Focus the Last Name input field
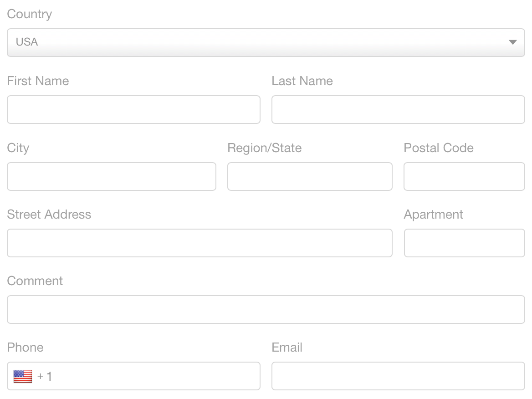532x399 pixels. [x=398, y=109]
